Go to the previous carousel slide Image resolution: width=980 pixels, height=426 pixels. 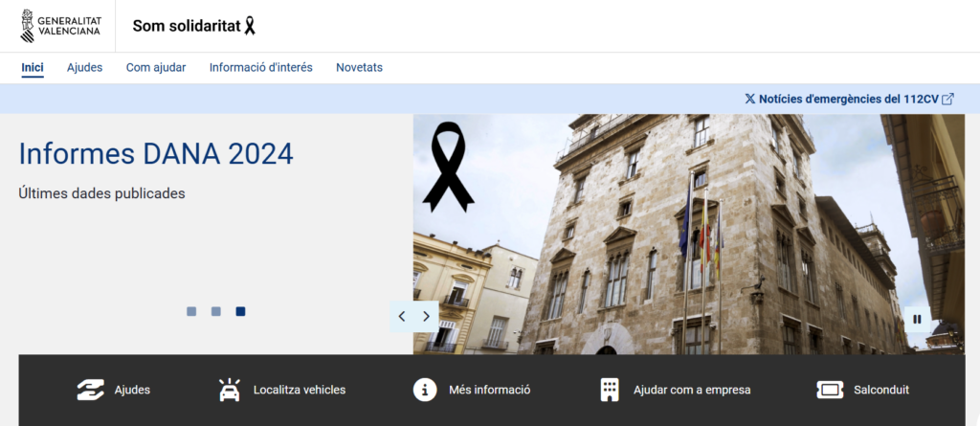pyautogui.click(x=402, y=316)
